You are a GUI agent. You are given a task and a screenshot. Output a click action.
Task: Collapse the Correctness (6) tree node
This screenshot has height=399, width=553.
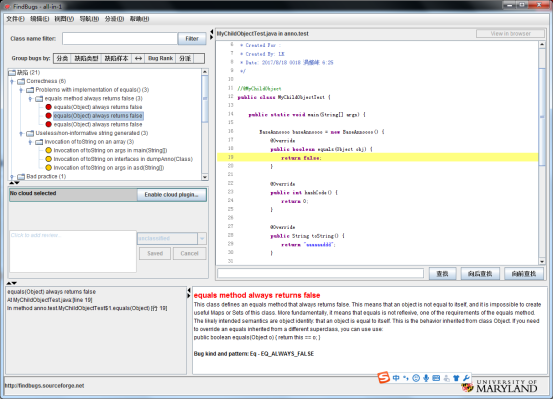[x=12, y=81]
